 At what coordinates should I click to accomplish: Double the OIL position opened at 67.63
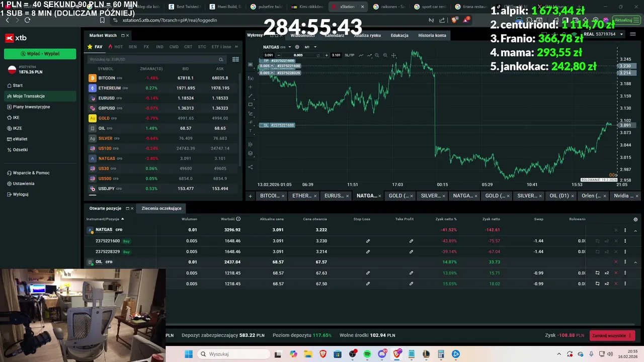pos(607,273)
